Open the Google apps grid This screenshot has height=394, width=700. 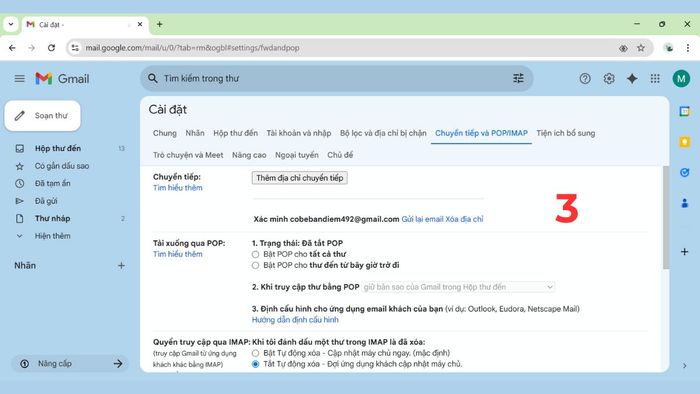pos(655,79)
